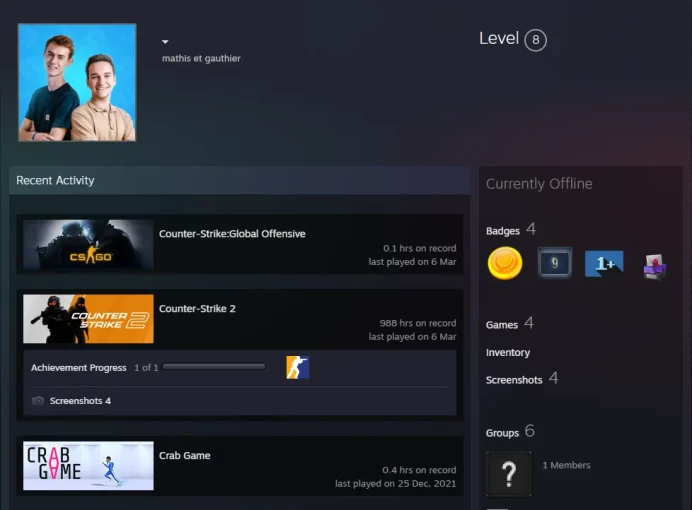Open the Badges section link
Viewport: 692px width, 510px height.
[x=503, y=231]
